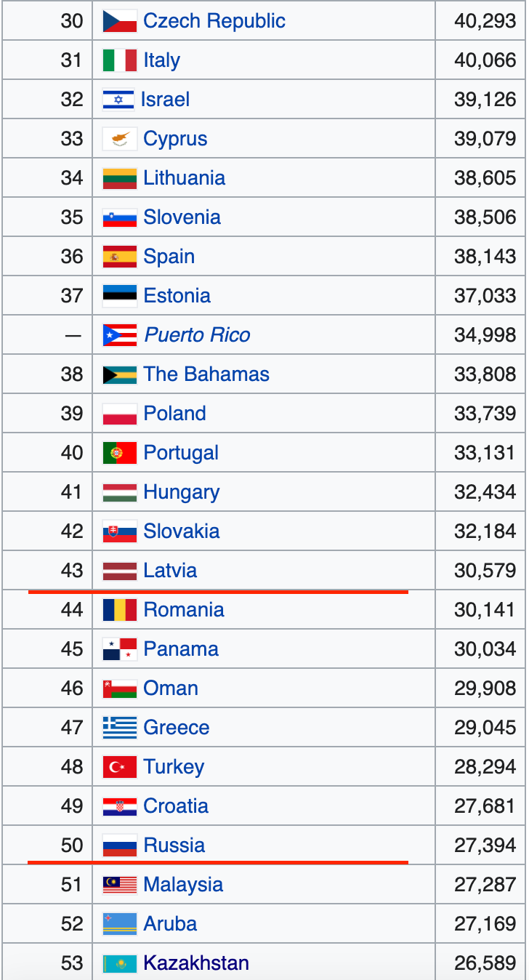This screenshot has width=529, height=980.
Task: Follow the Poland link
Action: (174, 414)
